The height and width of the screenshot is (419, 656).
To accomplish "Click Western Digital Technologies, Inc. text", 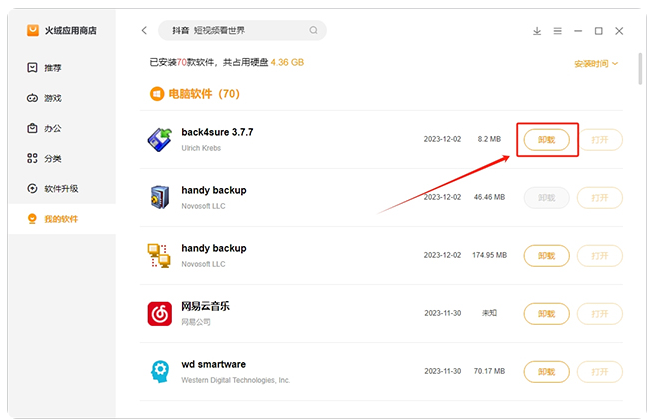I will pyautogui.click(x=236, y=380).
